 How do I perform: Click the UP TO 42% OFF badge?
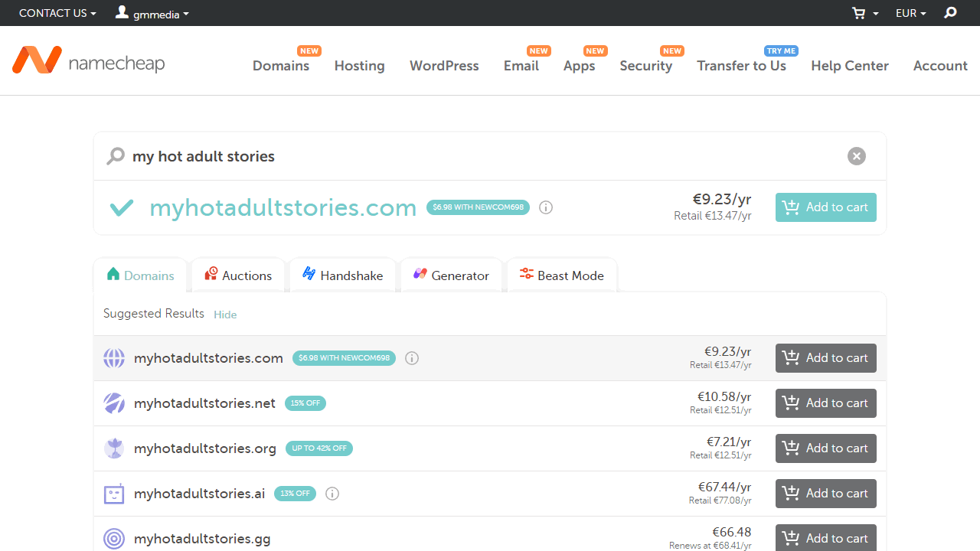(x=319, y=448)
